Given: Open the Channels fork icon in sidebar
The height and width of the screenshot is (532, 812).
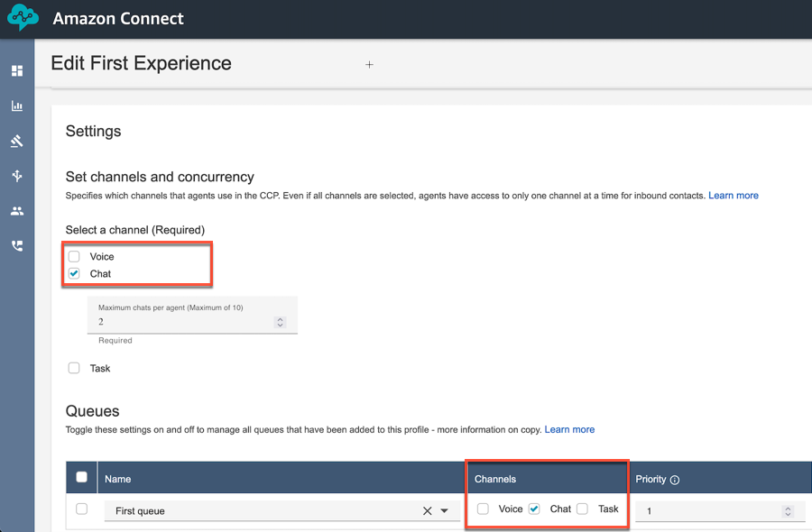Looking at the screenshot, I should coord(17,176).
